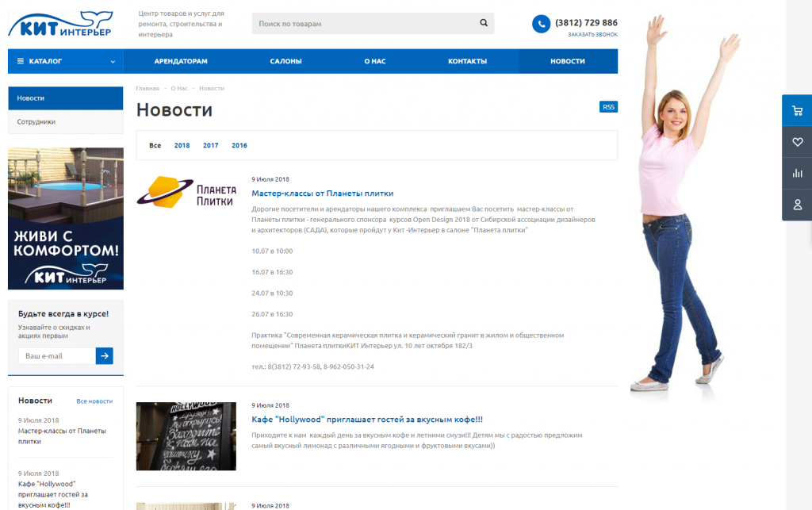812x510 pixels.
Task: Filter news by year 2017
Action: pyautogui.click(x=210, y=146)
